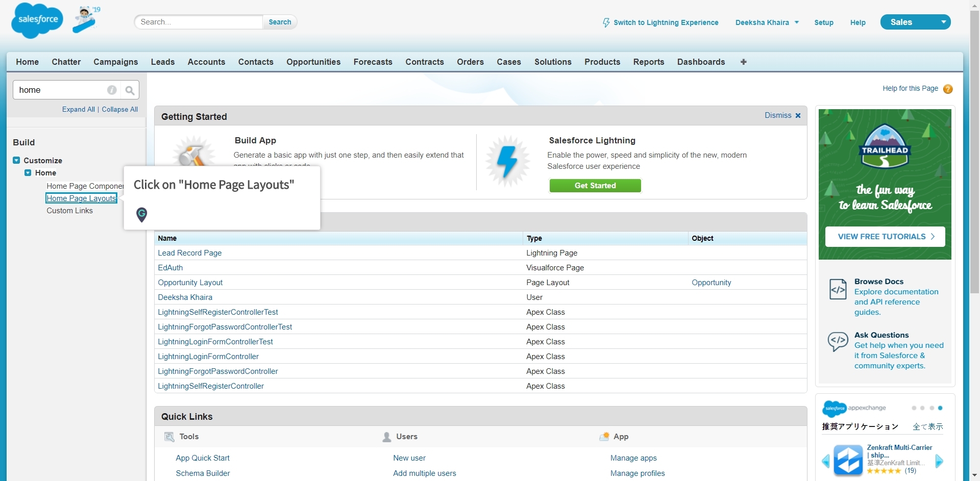Focus the header Search input field
The width and height of the screenshot is (980, 481).
tap(199, 22)
